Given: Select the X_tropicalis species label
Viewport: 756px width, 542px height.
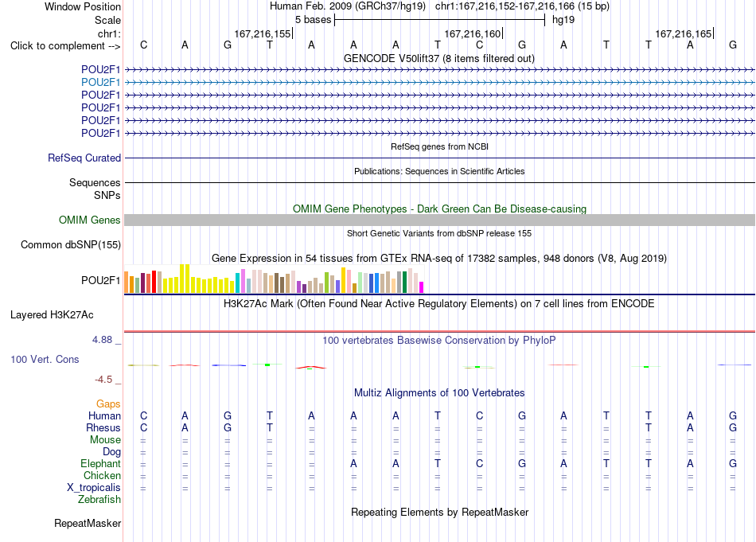Looking at the screenshot, I should (x=94, y=488).
